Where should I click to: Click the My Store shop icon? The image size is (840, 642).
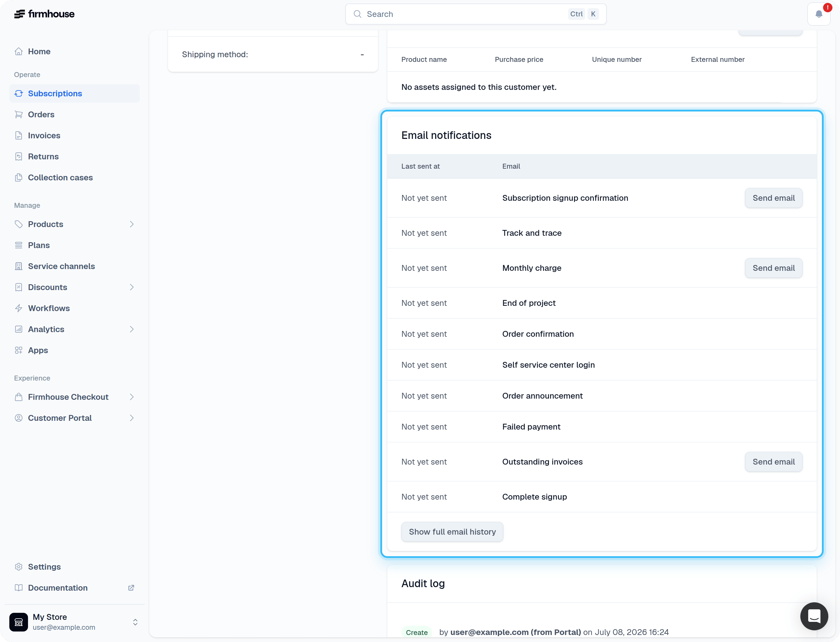19,622
